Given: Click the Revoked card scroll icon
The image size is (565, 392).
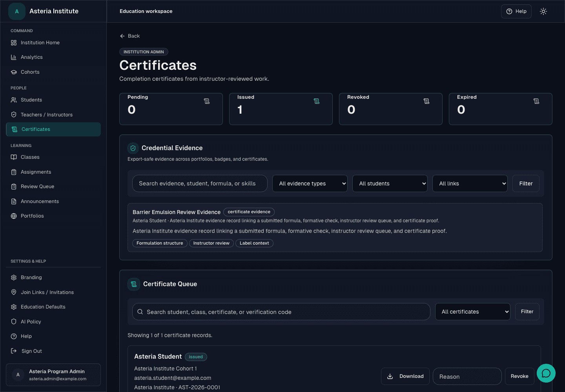Looking at the screenshot, I should point(426,101).
